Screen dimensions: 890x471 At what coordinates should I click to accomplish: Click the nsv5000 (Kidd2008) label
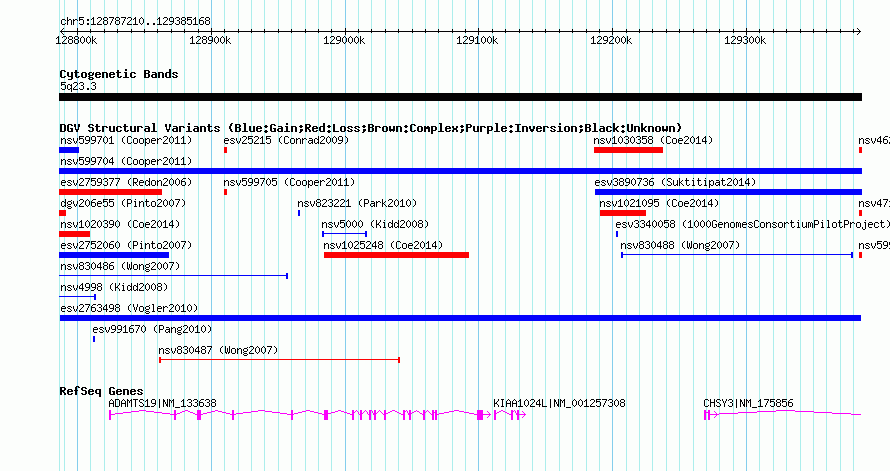point(375,224)
